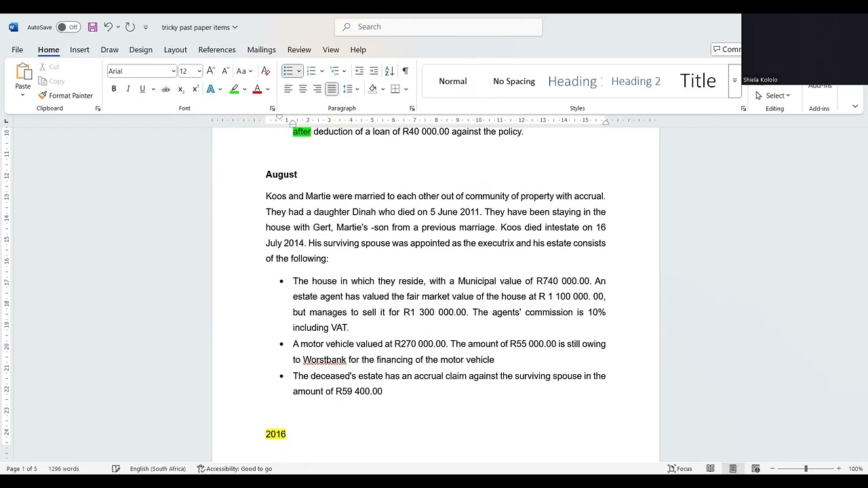Check Accessibility: Good to go status
This screenshot has width=868, height=488.
235,468
